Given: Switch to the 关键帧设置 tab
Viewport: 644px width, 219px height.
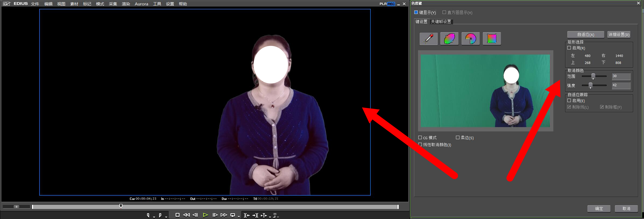Looking at the screenshot, I should (441, 21).
